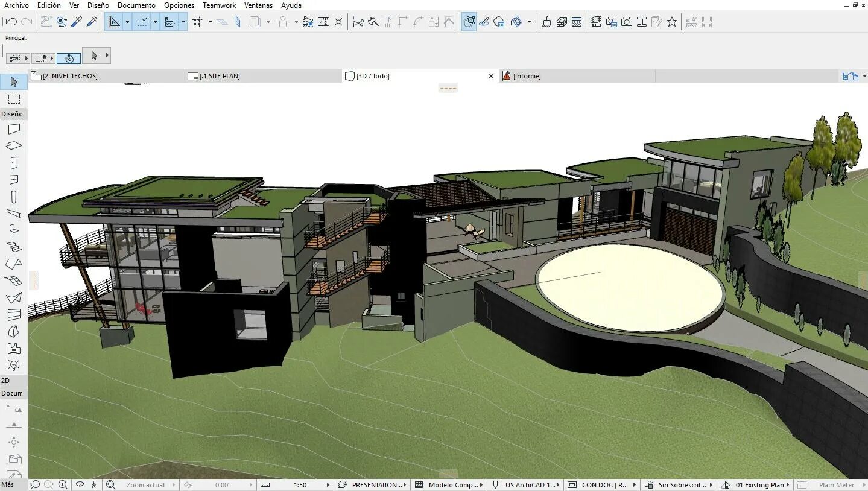Image resolution: width=868 pixels, height=491 pixels.
Task: Select the Column tool in the toolbox
Action: 14,197
